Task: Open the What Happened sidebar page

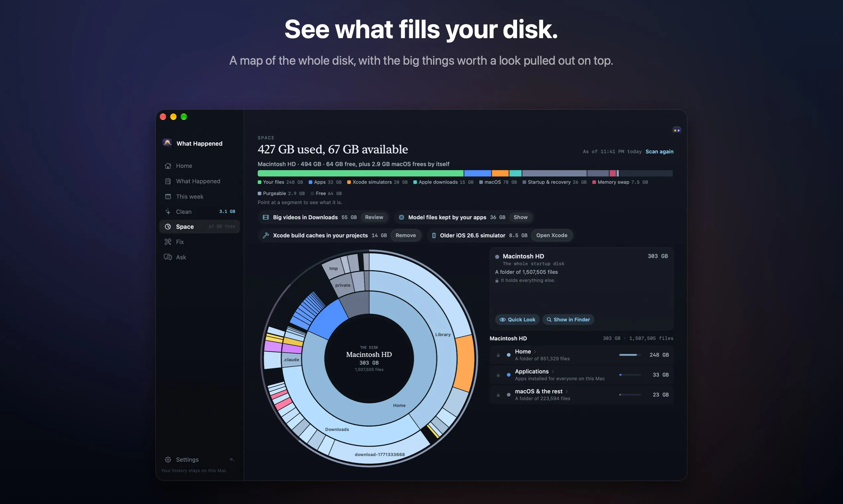Action: [199, 181]
